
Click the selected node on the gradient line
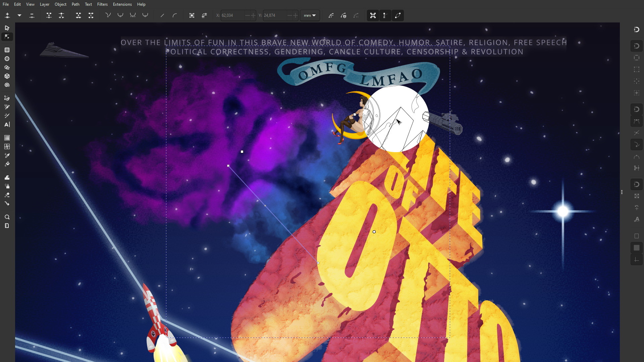coord(228,166)
